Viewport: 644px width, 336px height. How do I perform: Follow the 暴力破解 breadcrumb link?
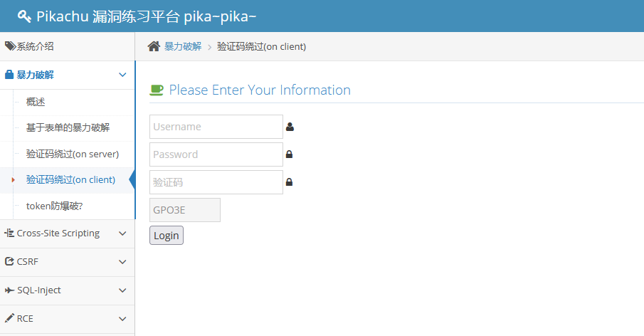click(183, 46)
